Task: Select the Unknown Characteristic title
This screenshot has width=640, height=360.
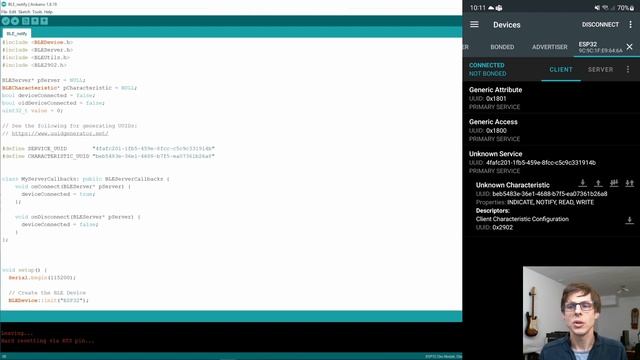Action: (x=513, y=185)
